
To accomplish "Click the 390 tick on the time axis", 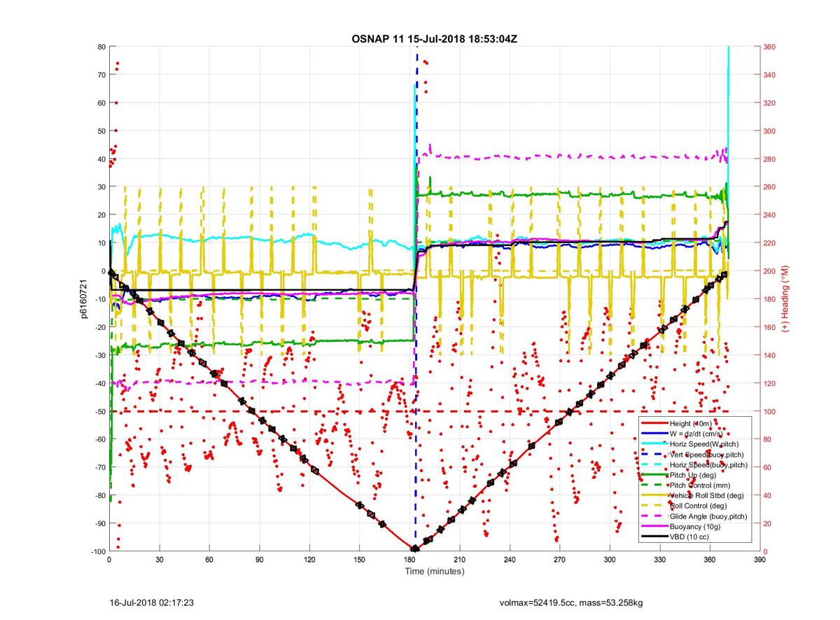I will click(759, 560).
